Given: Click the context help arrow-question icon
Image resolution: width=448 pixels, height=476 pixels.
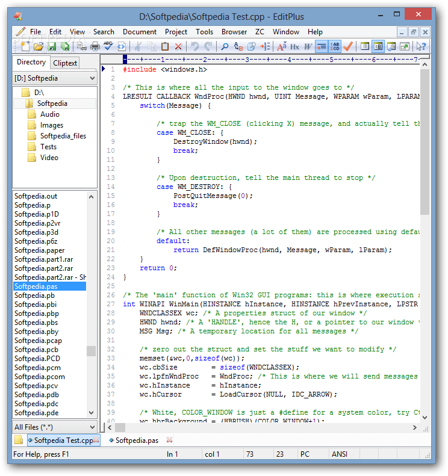Looking at the screenshot, I should (422, 46).
